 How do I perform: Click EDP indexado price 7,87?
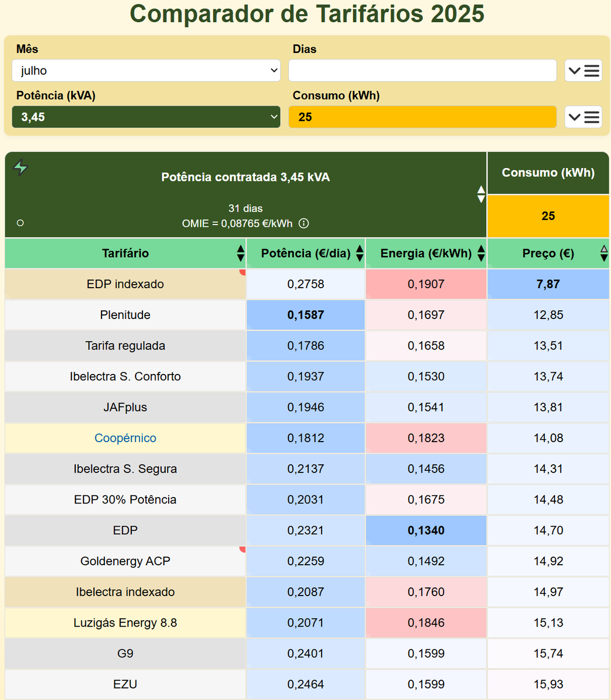point(548,284)
